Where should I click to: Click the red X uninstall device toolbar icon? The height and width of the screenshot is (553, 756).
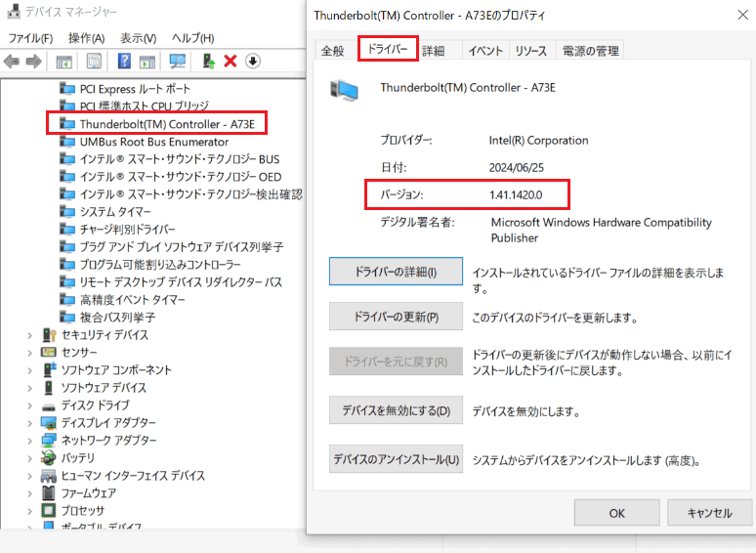pos(231,62)
